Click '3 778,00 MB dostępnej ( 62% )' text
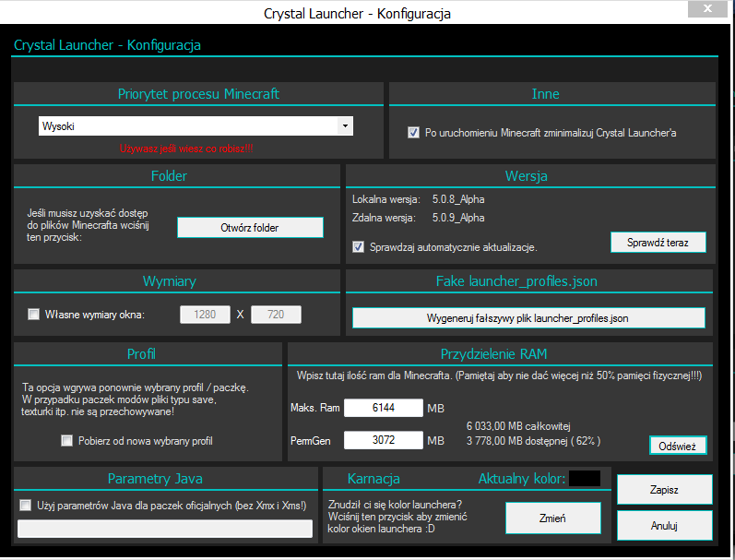 [x=533, y=441]
